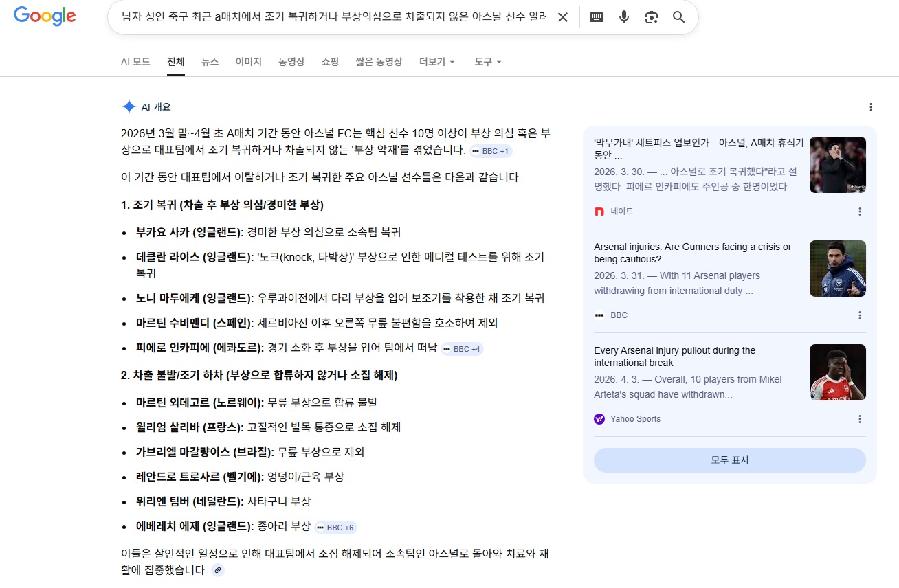Expand the 도구 tools dropdown
The height and width of the screenshot is (588, 899).
[488, 62]
